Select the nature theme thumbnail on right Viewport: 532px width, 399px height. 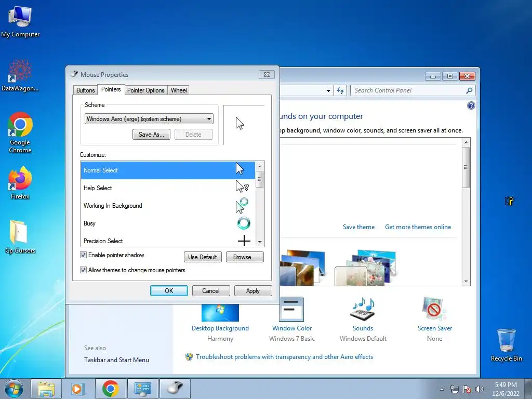(366, 268)
